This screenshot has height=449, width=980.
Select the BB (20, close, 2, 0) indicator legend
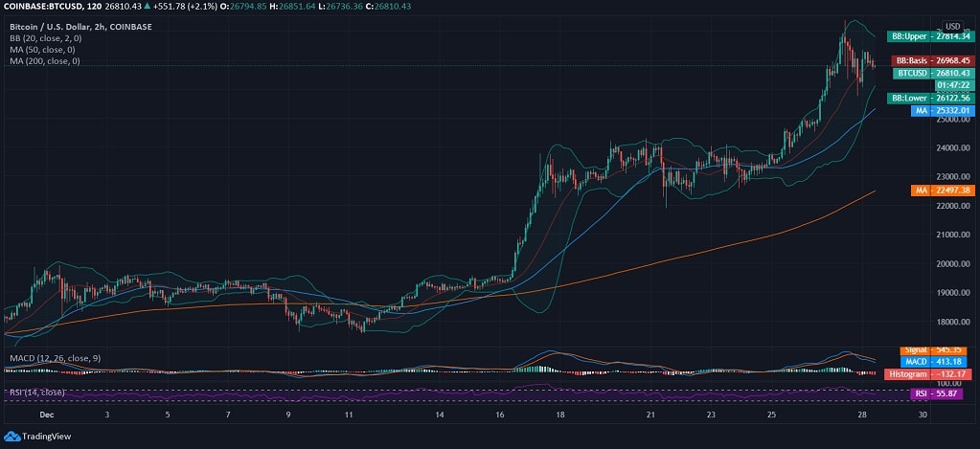coord(46,38)
